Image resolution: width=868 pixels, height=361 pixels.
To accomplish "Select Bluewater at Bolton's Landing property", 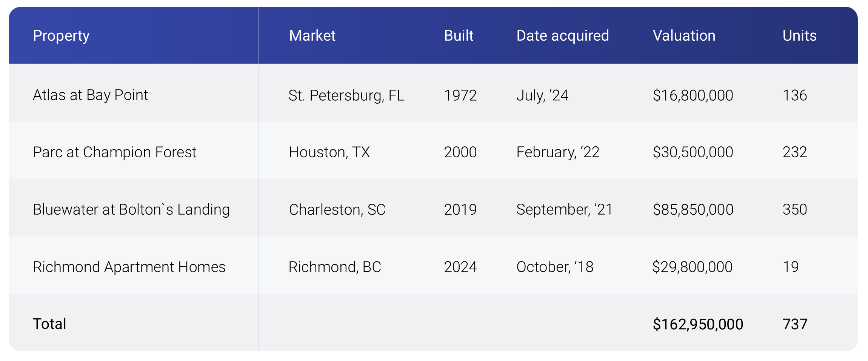I will (131, 209).
